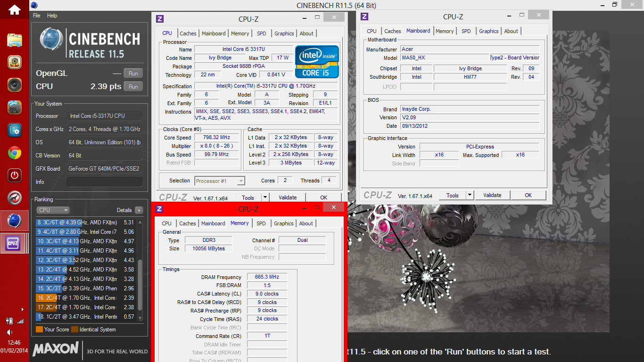Click the Z icon of CPU-Z CPU window
This screenshot has height=362, width=644.
point(160,19)
